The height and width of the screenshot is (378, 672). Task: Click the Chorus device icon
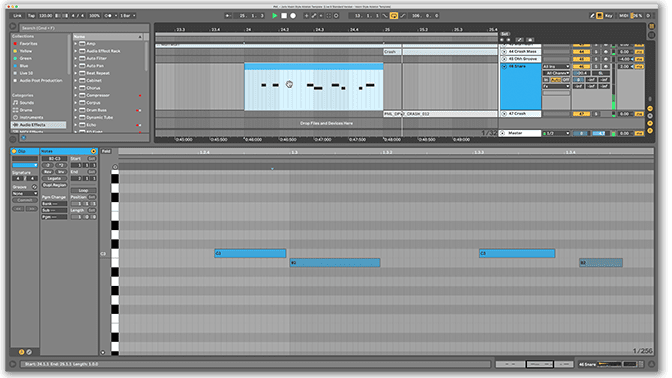tap(82, 88)
